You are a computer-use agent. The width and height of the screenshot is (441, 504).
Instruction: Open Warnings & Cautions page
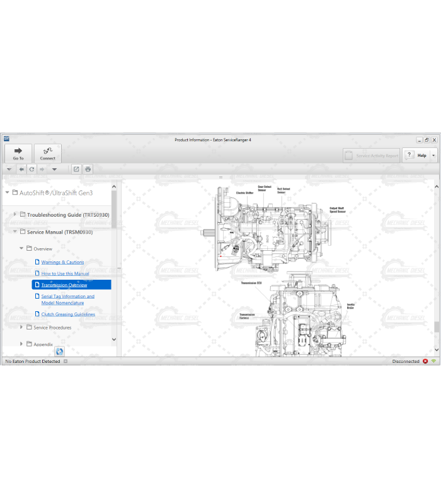tap(62, 262)
